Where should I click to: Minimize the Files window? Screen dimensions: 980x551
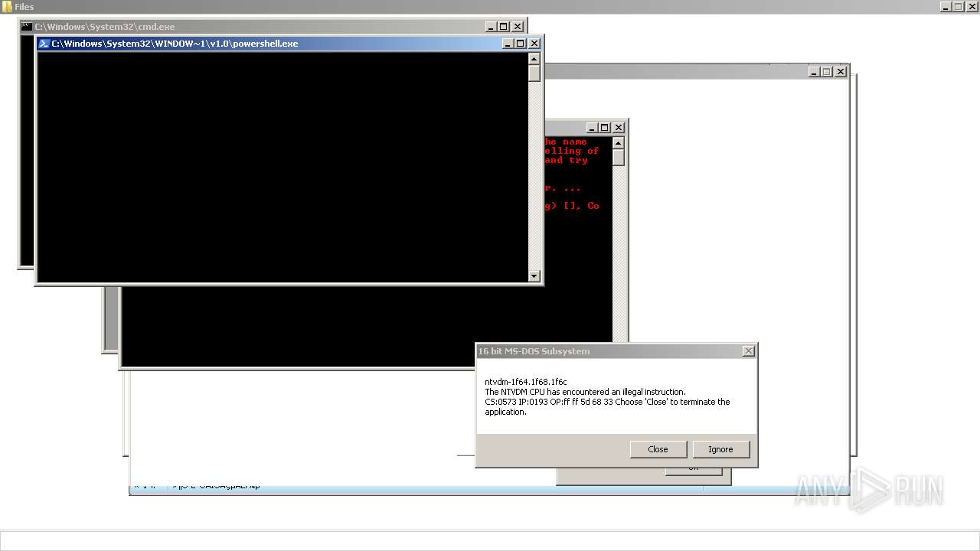tap(946, 6)
